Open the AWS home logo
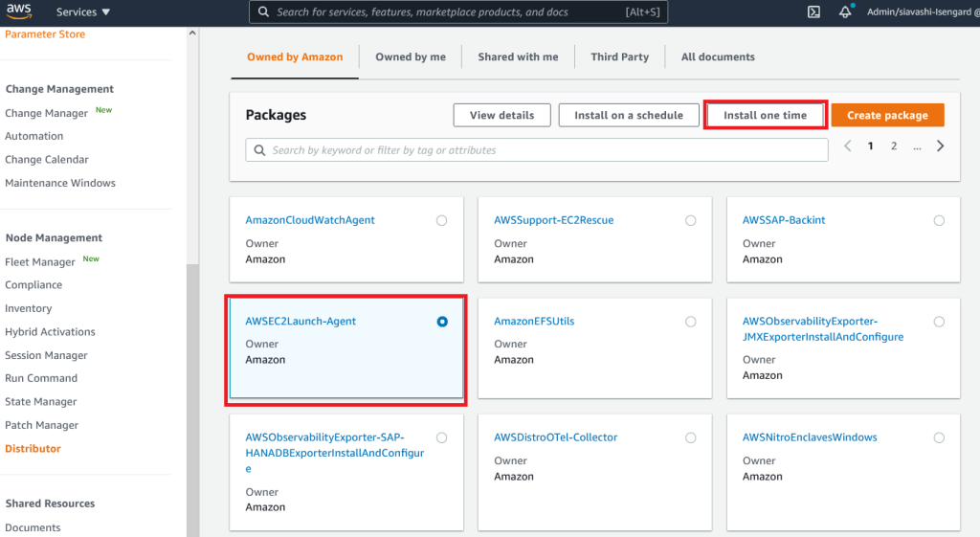 pos(19,11)
